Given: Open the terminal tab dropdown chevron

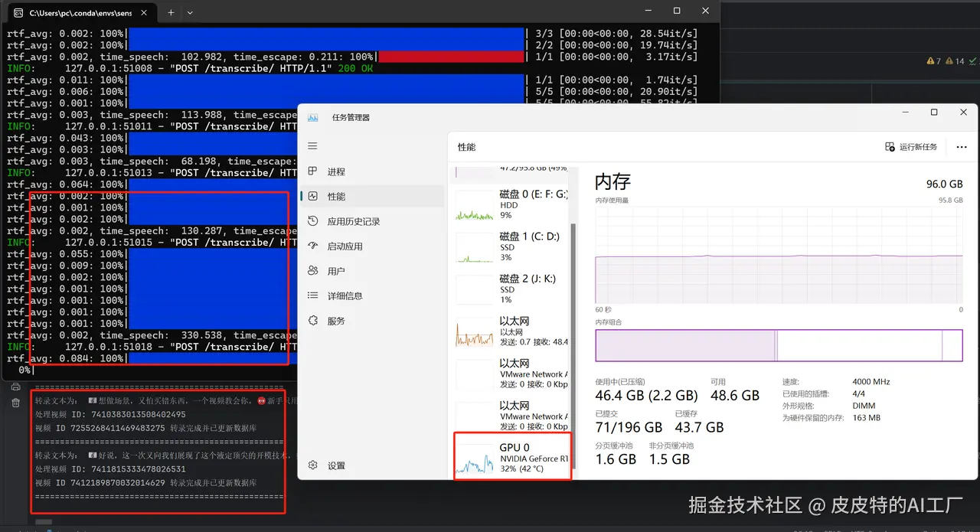Looking at the screenshot, I should pos(190,12).
